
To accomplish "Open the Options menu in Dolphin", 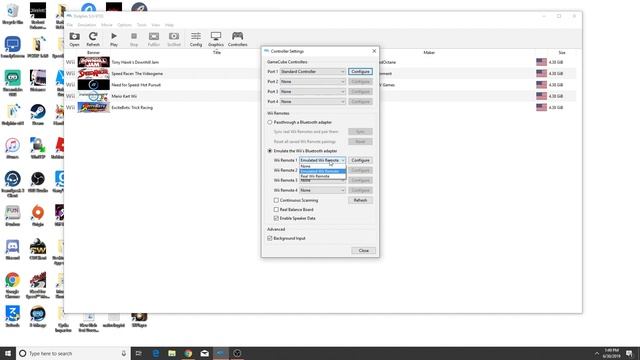I will (x=124, y=25).
